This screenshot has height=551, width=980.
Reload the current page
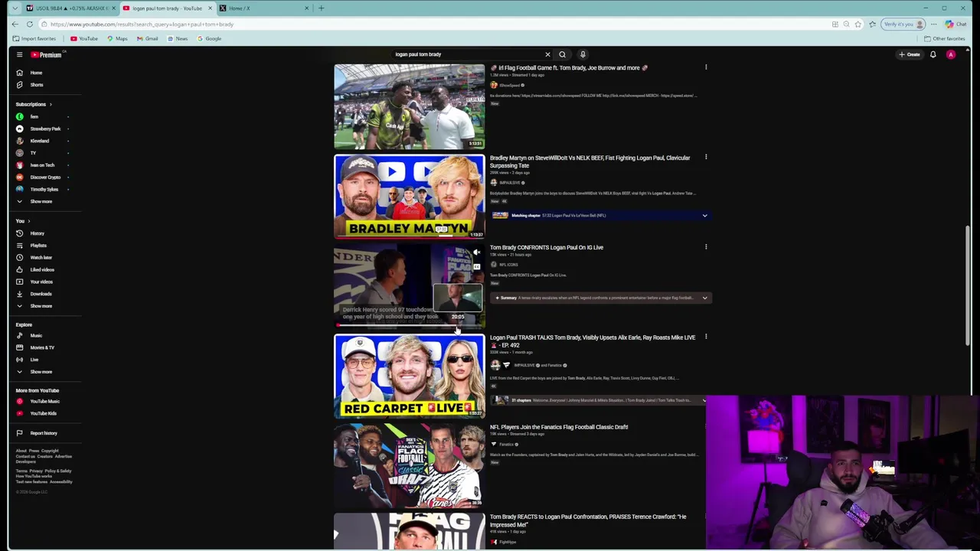click(x=29, y=24)
